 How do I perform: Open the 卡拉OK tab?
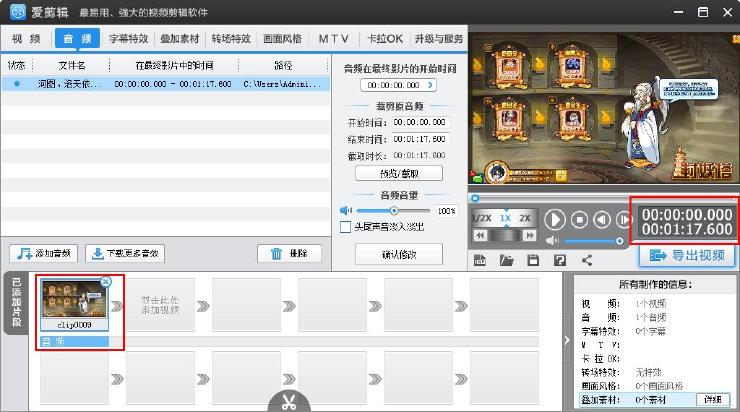[x=385, y=39]
